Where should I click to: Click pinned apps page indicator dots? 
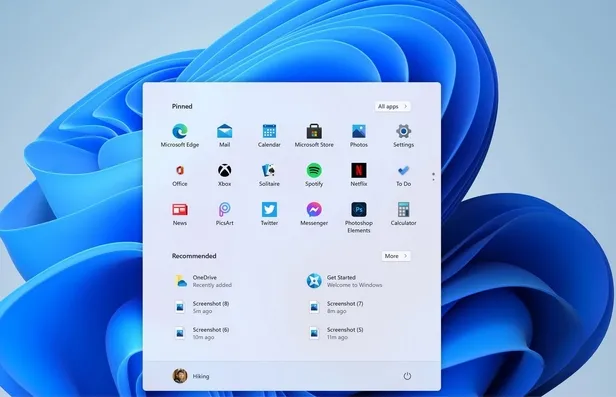[x=433, y=177]
